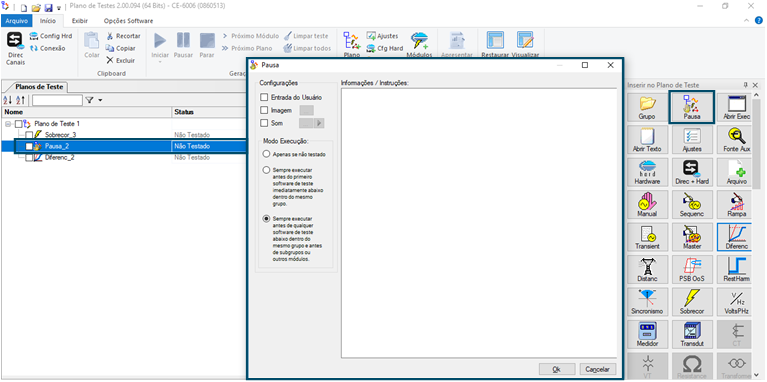
Task: Click Ok in Pausa dialog
Action: coord(556,369)
